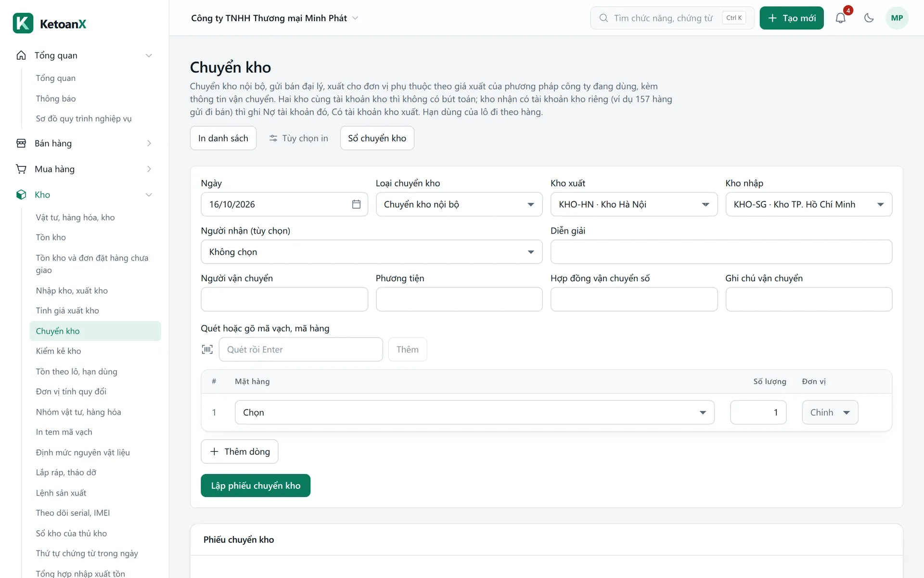
Task: Click the KetoanX logo icon
Action: pos(23,23)
